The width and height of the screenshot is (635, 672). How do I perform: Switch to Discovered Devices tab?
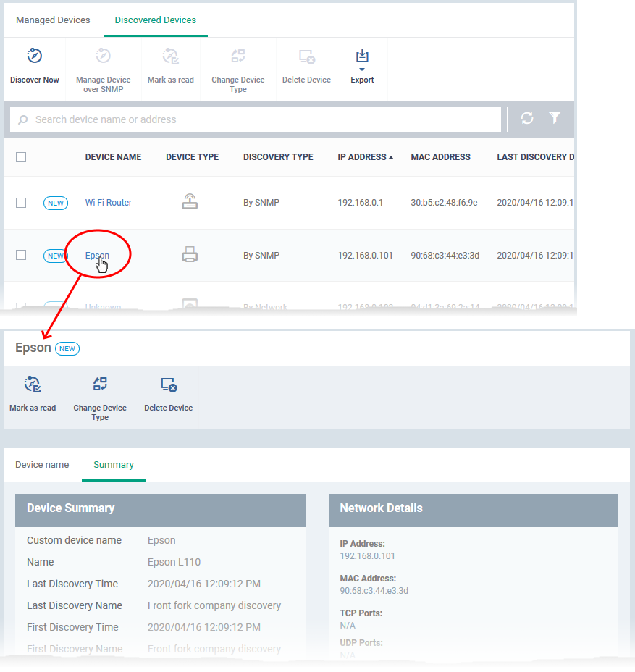point(156,20)
